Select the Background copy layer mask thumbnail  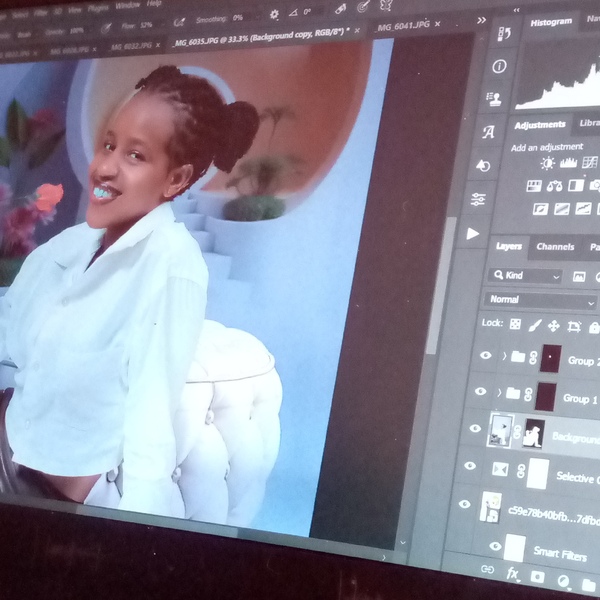pos(533,435)
